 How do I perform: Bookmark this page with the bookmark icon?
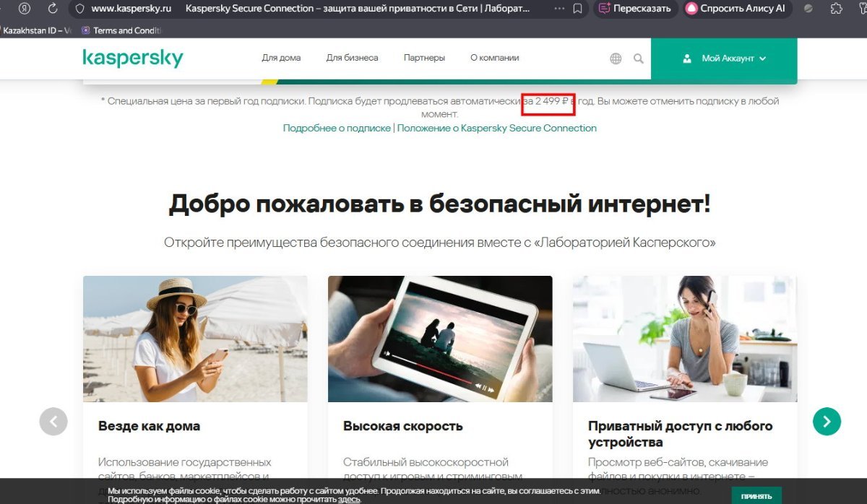pyautogui.click(x=578, y=9)
